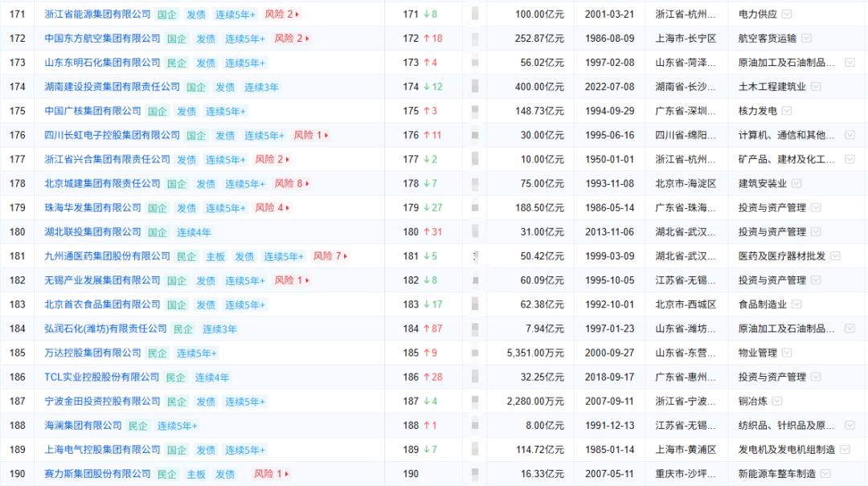
Task: Expand 风险 1 tag for 赛力斯集团
Action: click(272, 474)
